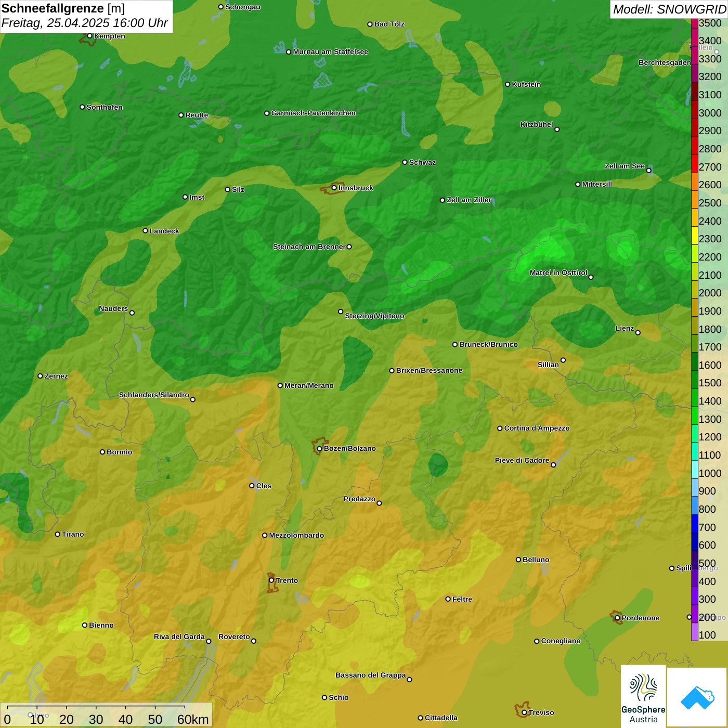Click the Conegliano label
This screenshot has width=728, height=728.
point(561,641)
